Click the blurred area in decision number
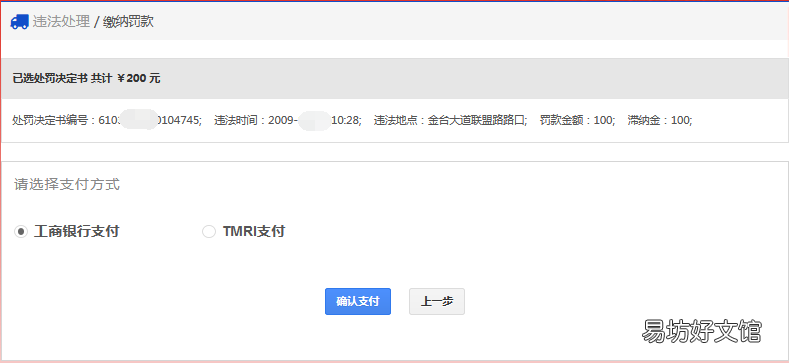 click(x=139, y=119)
